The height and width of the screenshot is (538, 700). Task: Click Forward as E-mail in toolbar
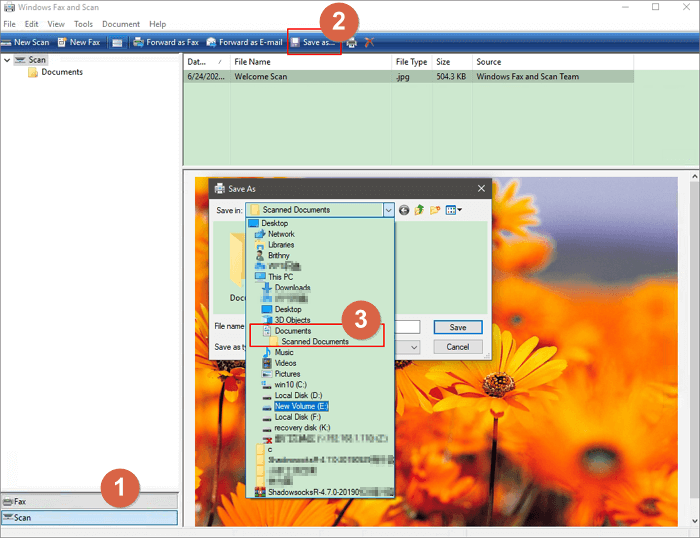coord(245,42)
